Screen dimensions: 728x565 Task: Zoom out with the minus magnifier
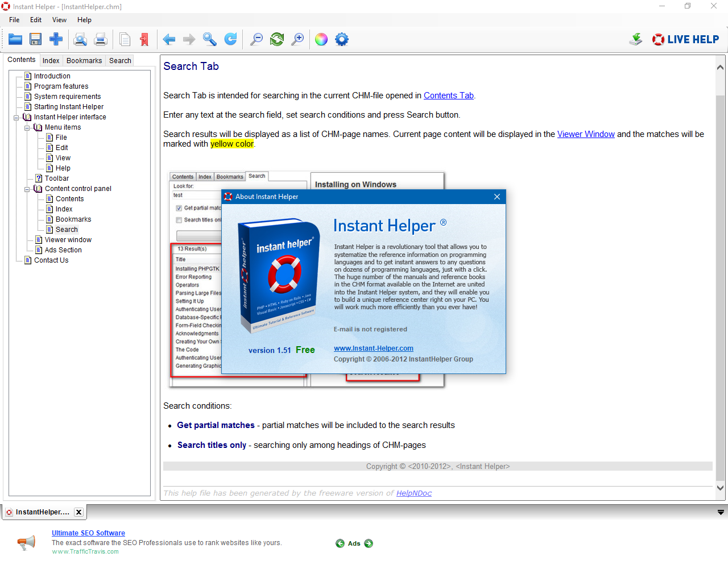tap(257, 39)
